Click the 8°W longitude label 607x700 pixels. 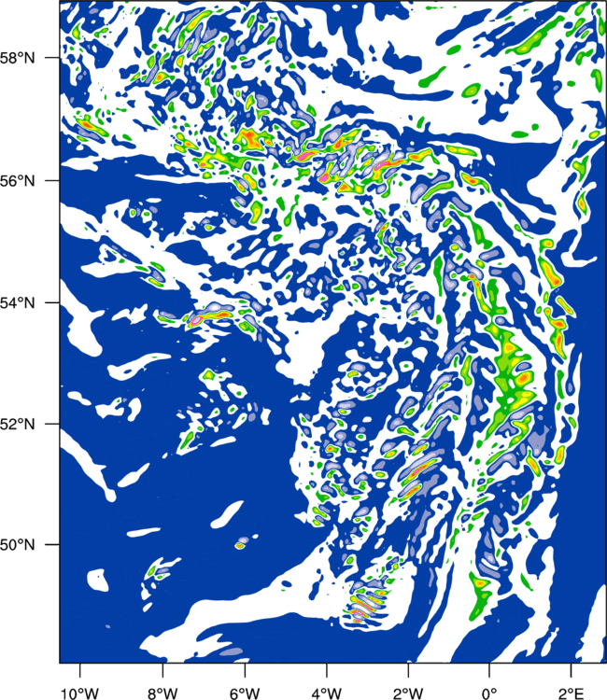162,693
